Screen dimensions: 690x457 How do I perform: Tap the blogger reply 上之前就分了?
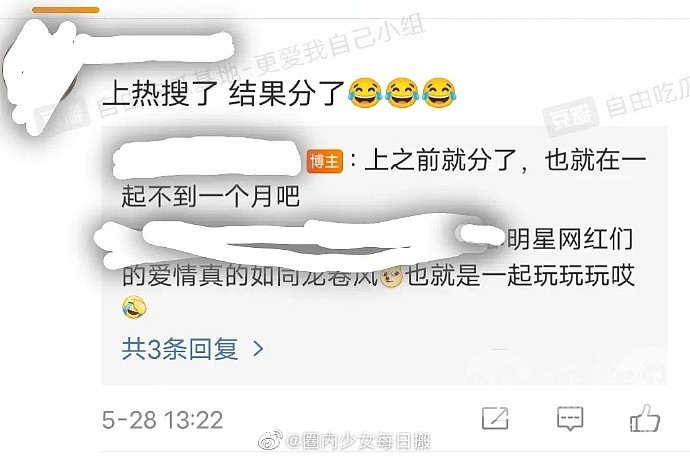tap(383, 178)
